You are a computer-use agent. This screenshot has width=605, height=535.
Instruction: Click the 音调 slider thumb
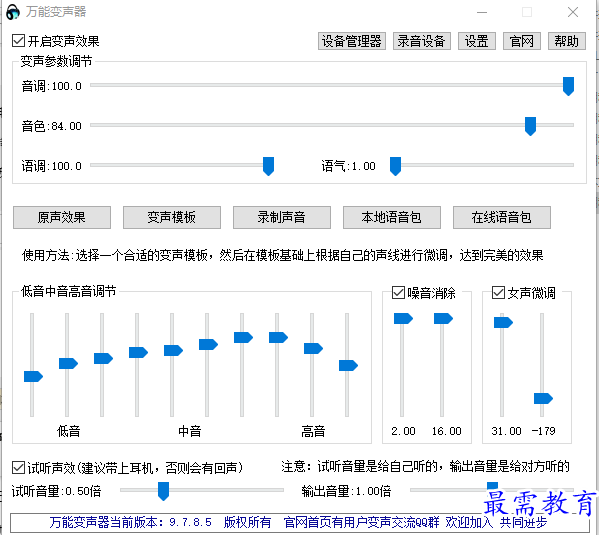568,86
